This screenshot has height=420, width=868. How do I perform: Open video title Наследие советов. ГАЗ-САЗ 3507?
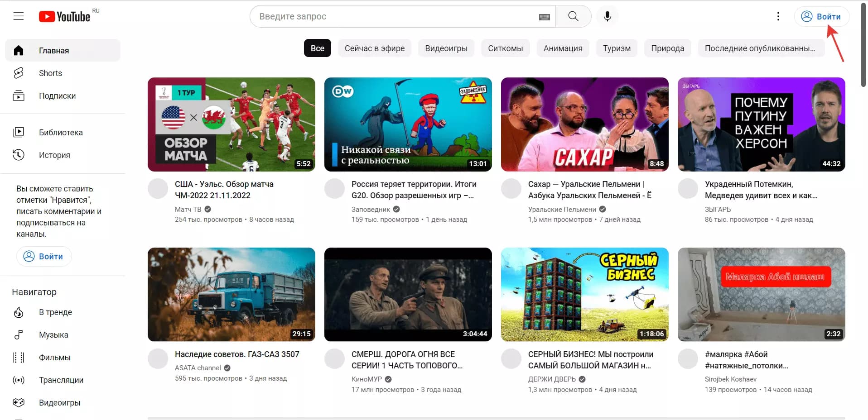(237, 354)
